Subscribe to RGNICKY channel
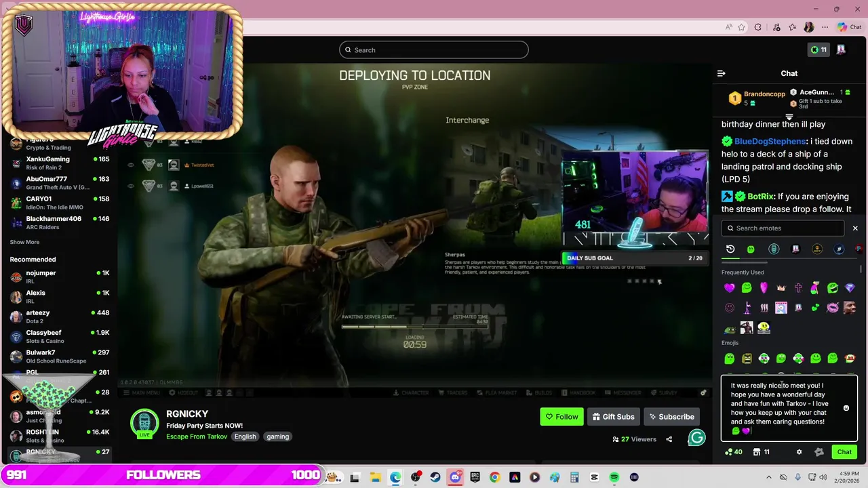868x488 pixels. [x=671, y=417]
